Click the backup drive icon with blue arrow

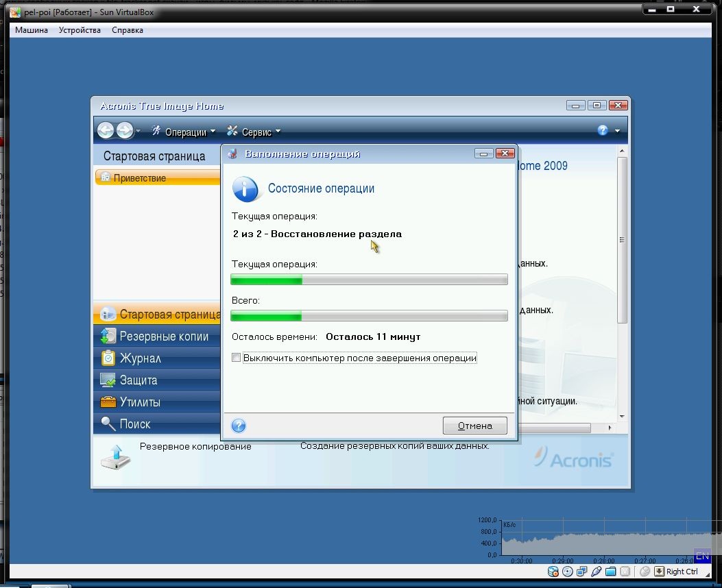click(116, 457)
